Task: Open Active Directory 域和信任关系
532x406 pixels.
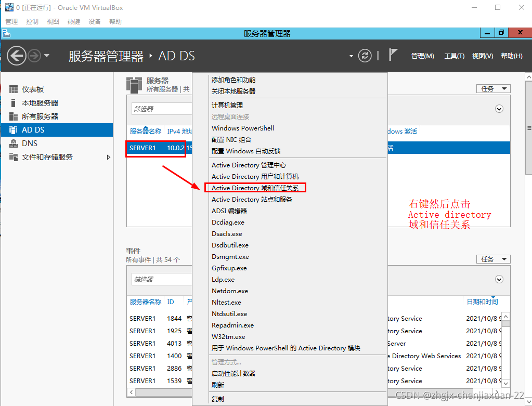Action: (255, 188)
